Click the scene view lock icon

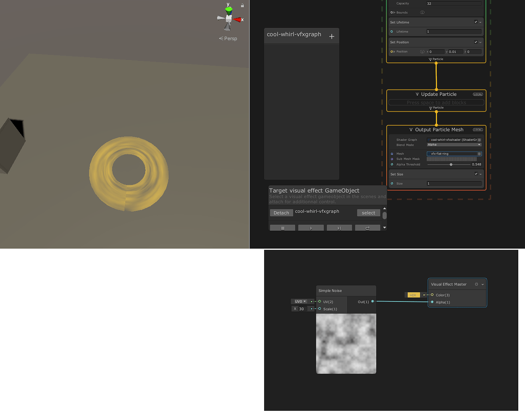point(242,5)
